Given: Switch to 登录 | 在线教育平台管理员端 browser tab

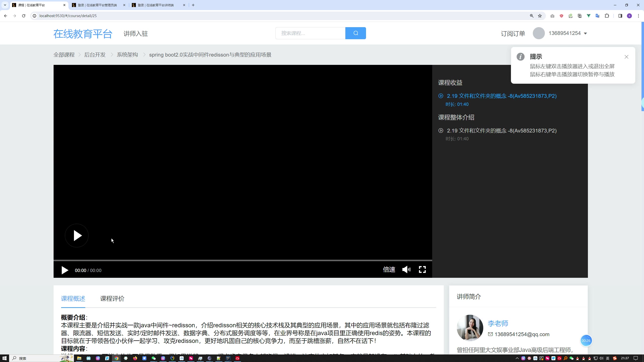Looking at the screenshot, I should coord(97,5).
